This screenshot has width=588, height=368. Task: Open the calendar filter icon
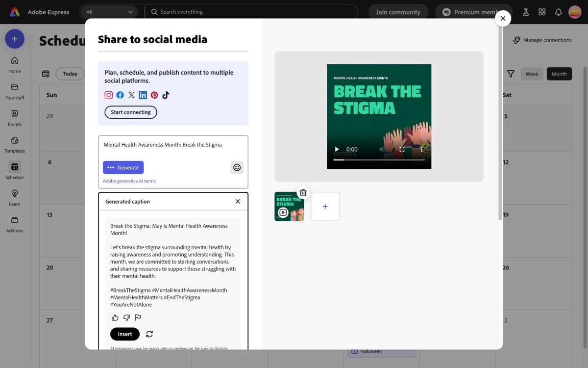(511, 74)
